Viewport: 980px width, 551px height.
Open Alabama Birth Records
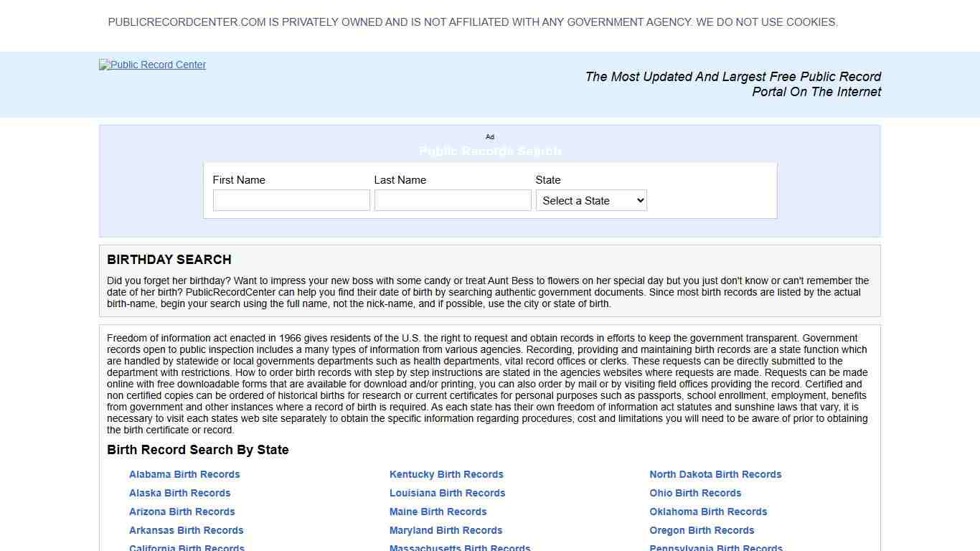184,474
